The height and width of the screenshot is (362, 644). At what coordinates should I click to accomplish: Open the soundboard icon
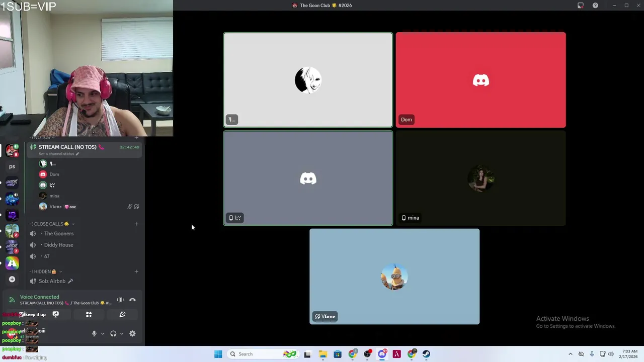point(122,315)
